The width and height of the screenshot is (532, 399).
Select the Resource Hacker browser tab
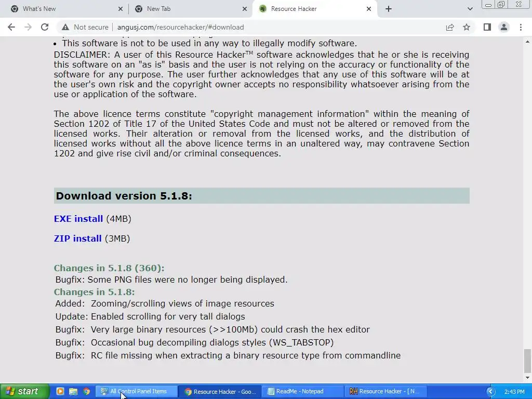pos(314,9)
